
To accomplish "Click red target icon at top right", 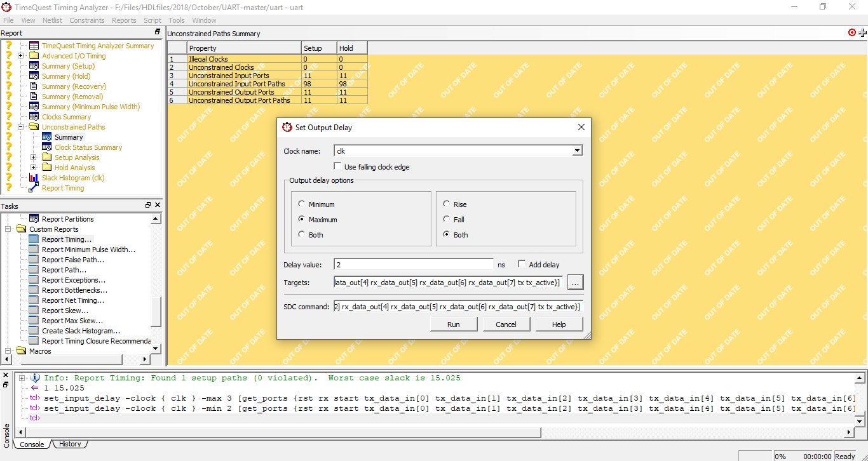I will click(x=852, y=32).
